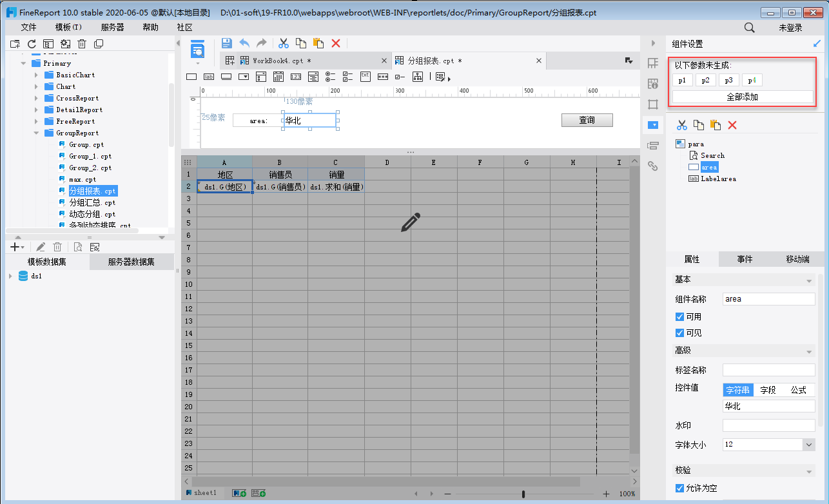Click the p3 parameter button
This screenshot has height=504, width=829.
click(728, 80)
